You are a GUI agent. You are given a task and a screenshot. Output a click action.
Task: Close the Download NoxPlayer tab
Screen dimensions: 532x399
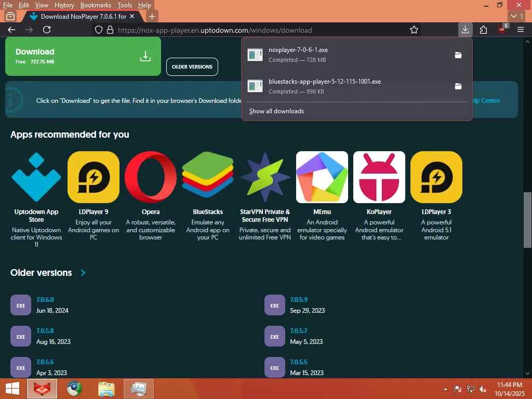coord(132,16)
